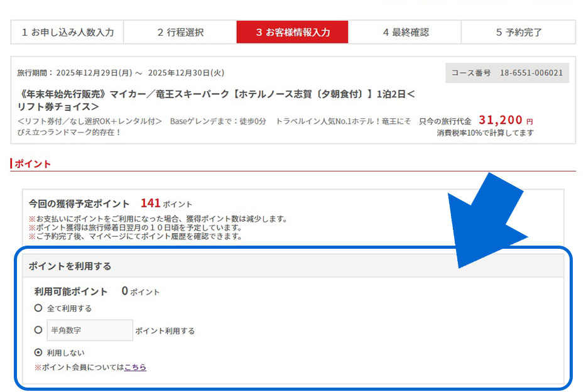
Task: Go to step 1 お申し込み人数入力
Action: 67,32
